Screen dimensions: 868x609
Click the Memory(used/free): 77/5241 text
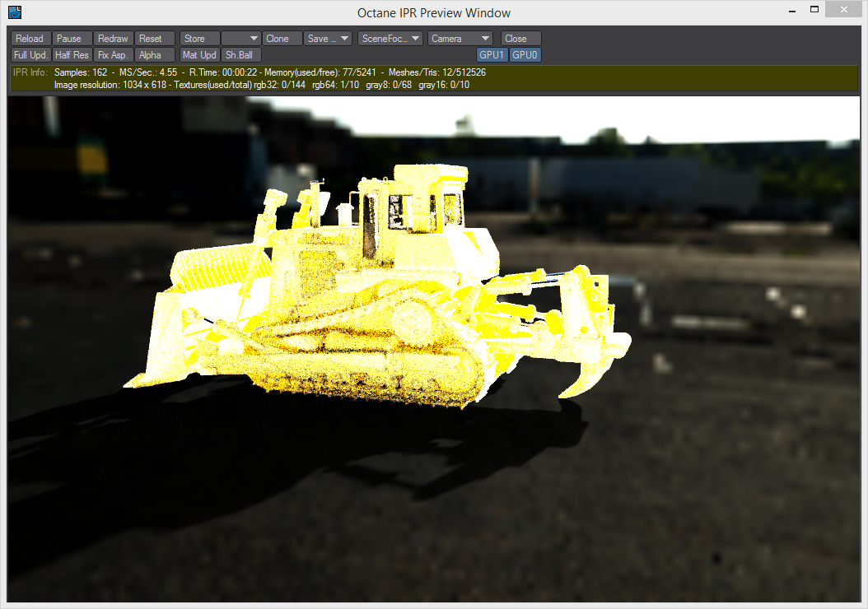(320, 72)
